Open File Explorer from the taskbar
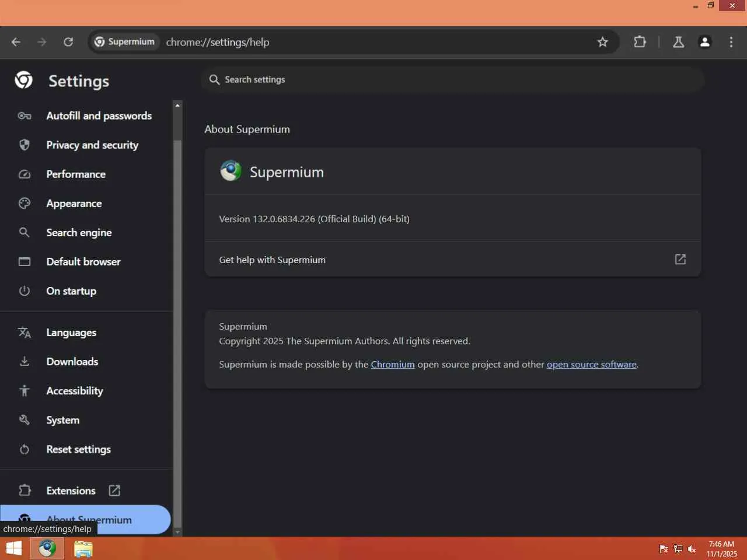Viewport: 747px width, 560px height. click(83, 549)
